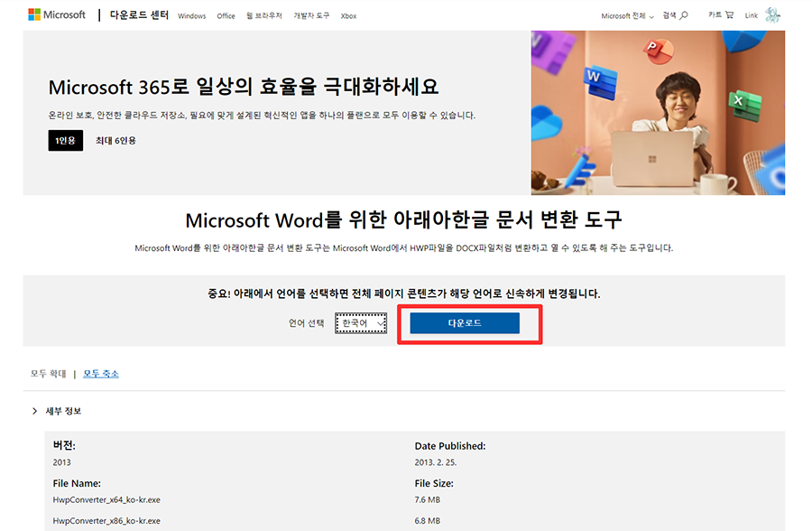Click the profile avatar icon
This screenshot has width=812, height=531.
click(x=772, y=14)
